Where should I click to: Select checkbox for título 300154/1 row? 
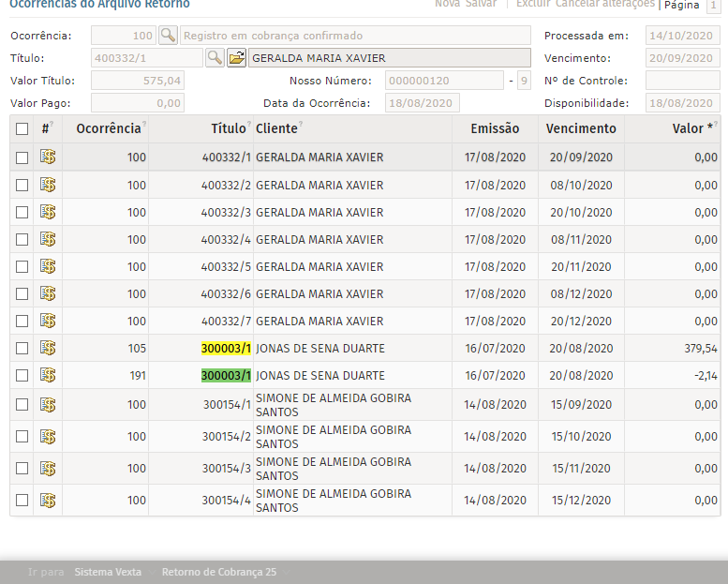pos(22,405)
